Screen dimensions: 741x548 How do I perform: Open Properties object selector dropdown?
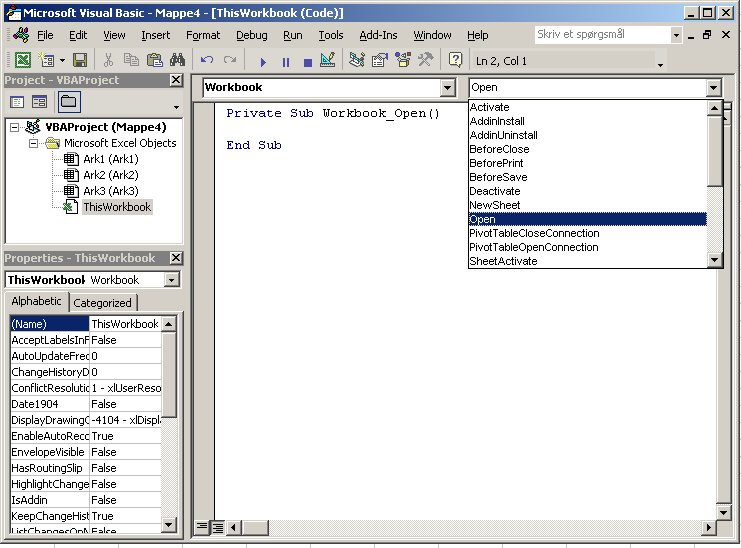click(172, 280)
